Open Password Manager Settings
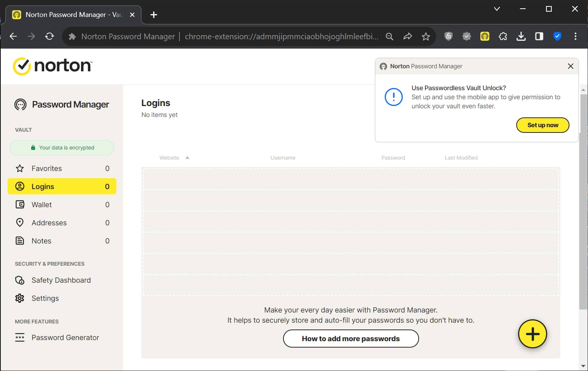588x371 pixels. (x=62, y=298)
